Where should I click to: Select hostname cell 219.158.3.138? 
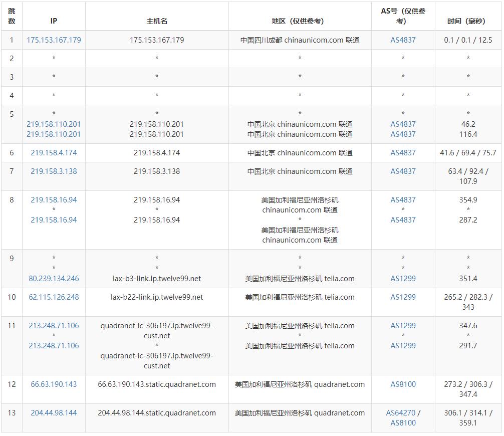pyautogui.click(x=157, y=171)
